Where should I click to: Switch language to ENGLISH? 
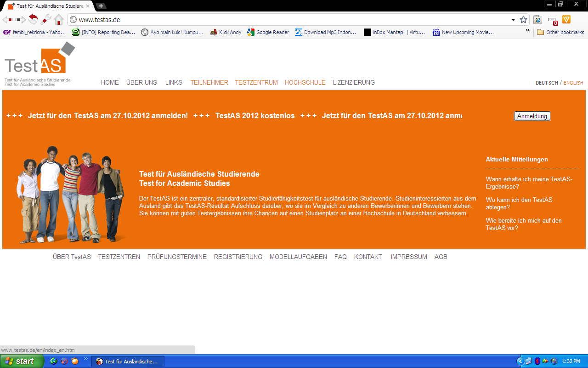[573, 83]
